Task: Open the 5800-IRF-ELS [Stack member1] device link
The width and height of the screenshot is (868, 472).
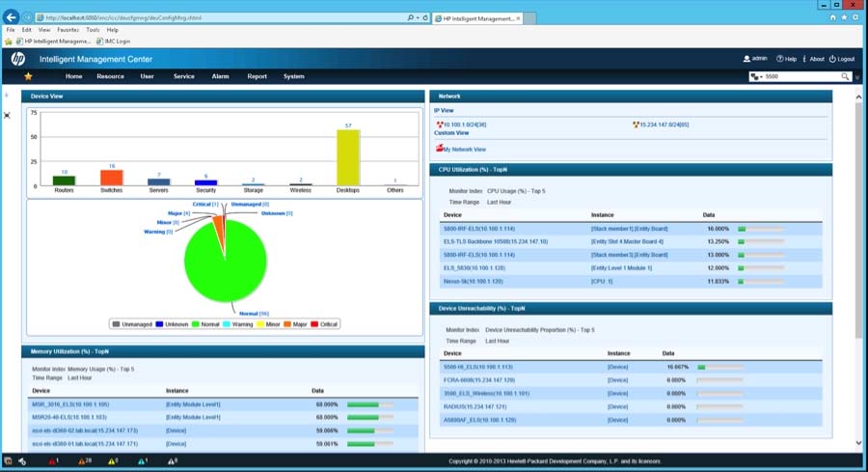Action: [478, 229]
